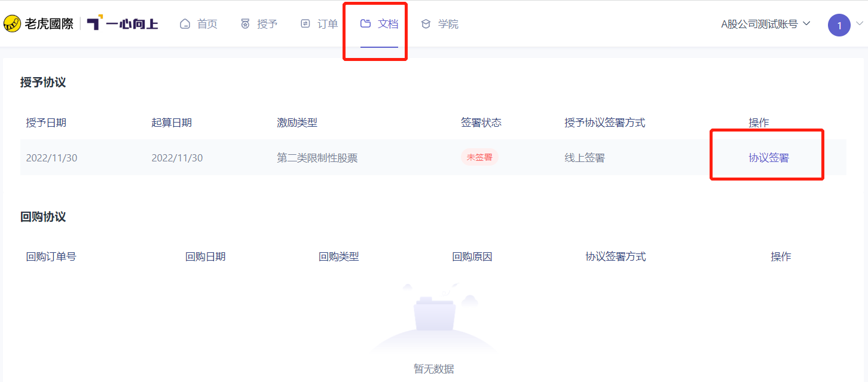Click the folder icon beside 文档
The image size is (868, 382).
click(x=366, y=24)
